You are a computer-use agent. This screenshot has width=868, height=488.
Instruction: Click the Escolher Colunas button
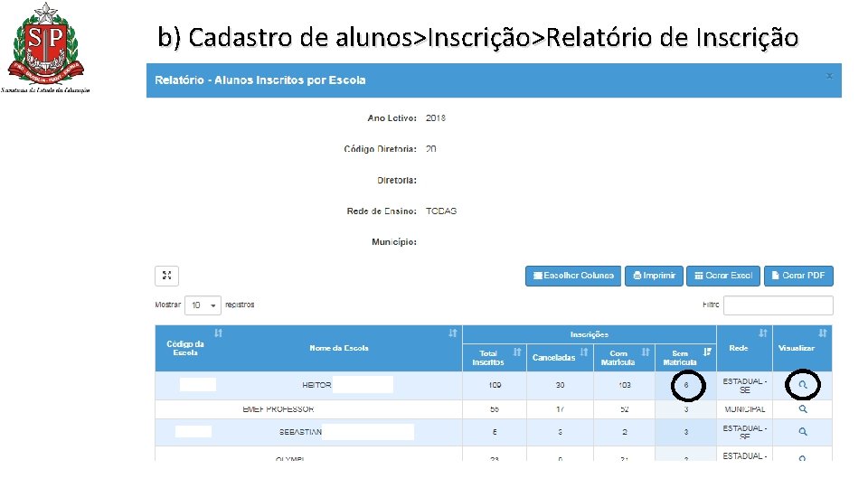coord(573,276)
